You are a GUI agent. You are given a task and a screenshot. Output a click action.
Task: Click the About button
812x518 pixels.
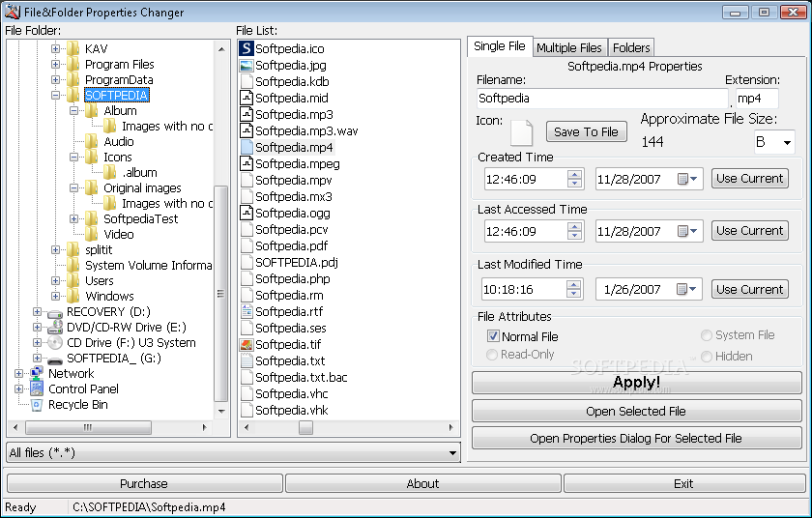423,483
